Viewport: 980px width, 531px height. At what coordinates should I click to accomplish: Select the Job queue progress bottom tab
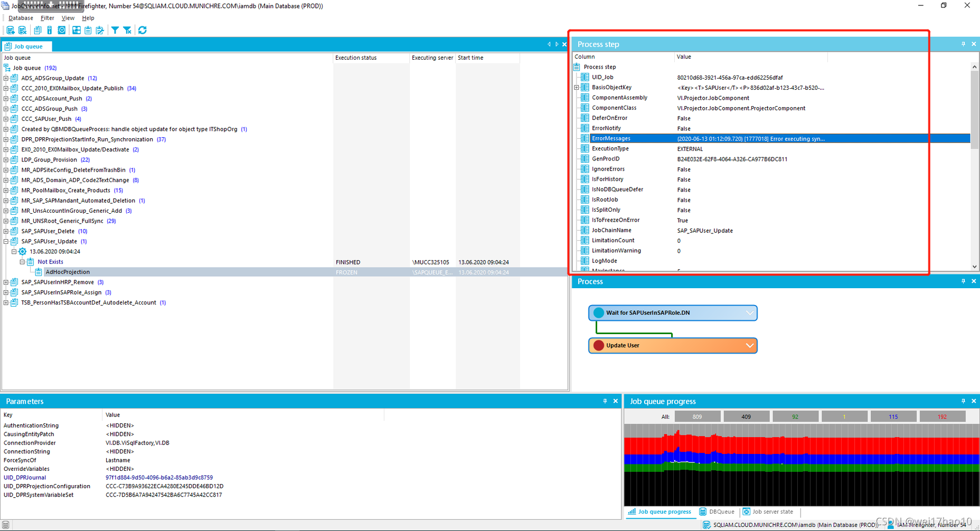point(659,511)
